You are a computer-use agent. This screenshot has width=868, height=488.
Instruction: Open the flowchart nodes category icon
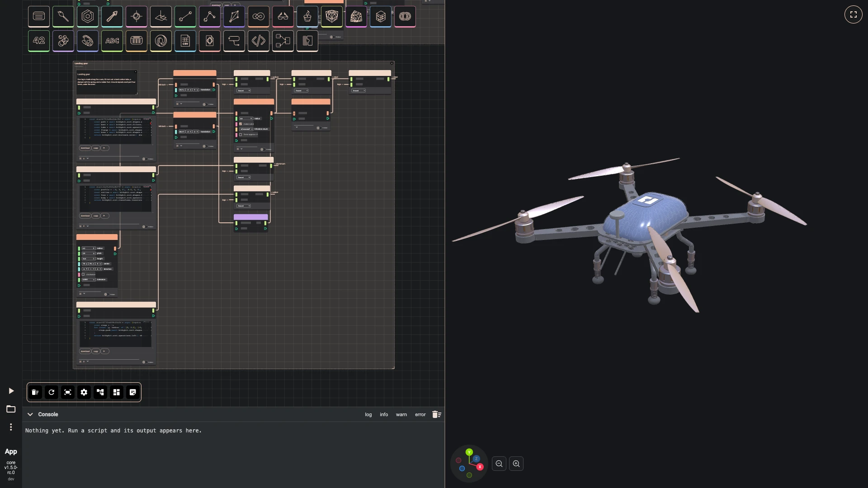(x=283, y=41)
